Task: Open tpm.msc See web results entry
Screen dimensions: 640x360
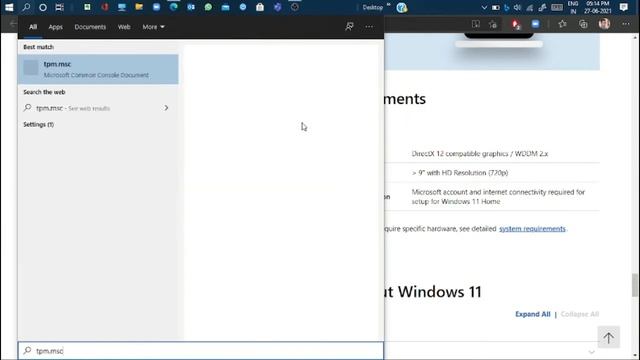Action: coord(73,108)
